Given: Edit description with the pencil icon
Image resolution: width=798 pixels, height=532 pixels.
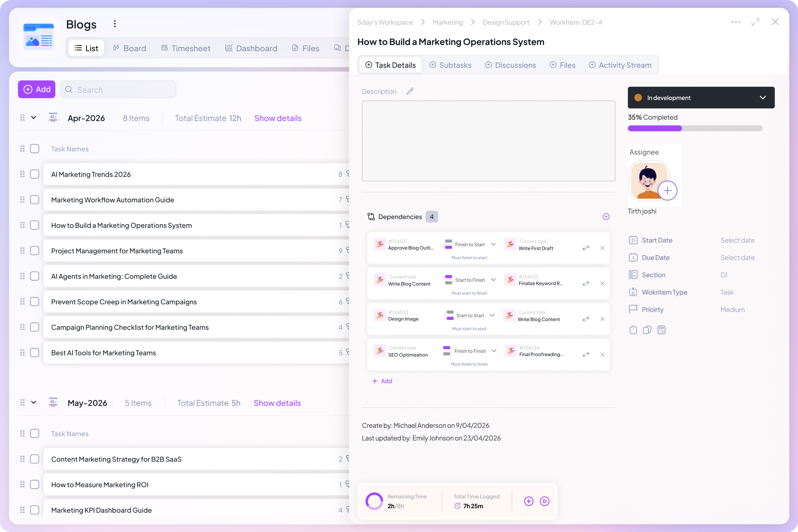Looking at the screenshot, I should coord(410,91).
